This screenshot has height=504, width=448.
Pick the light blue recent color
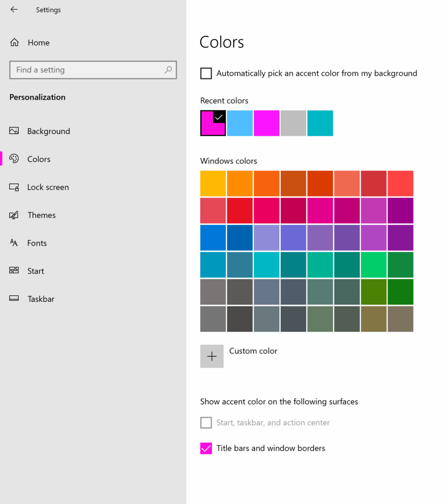tap(240, 123)
